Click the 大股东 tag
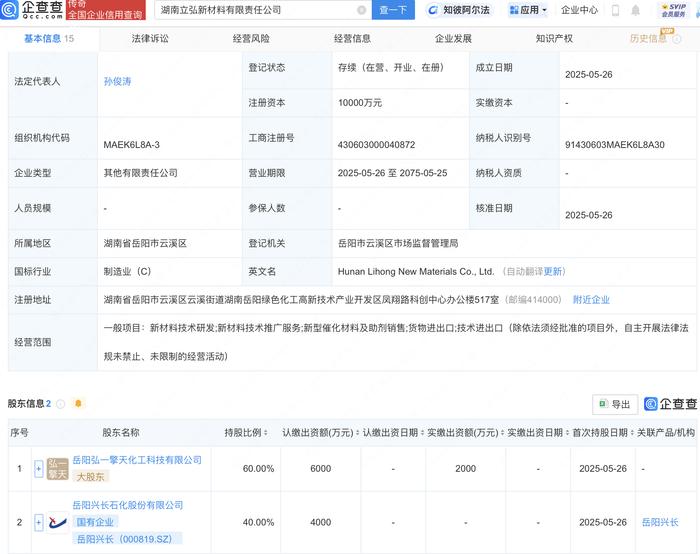 [91, 477]
